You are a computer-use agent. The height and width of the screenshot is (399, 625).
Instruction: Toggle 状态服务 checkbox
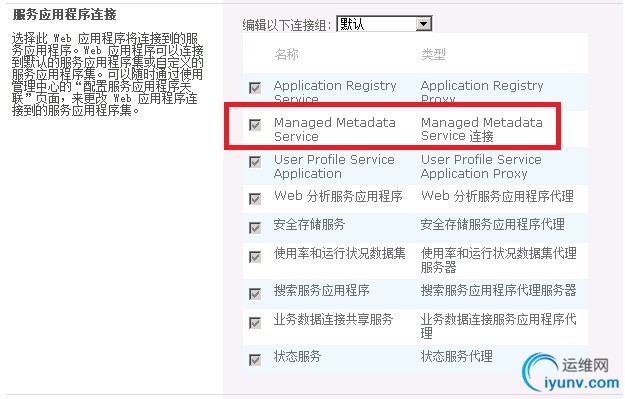tap(255, 360)
